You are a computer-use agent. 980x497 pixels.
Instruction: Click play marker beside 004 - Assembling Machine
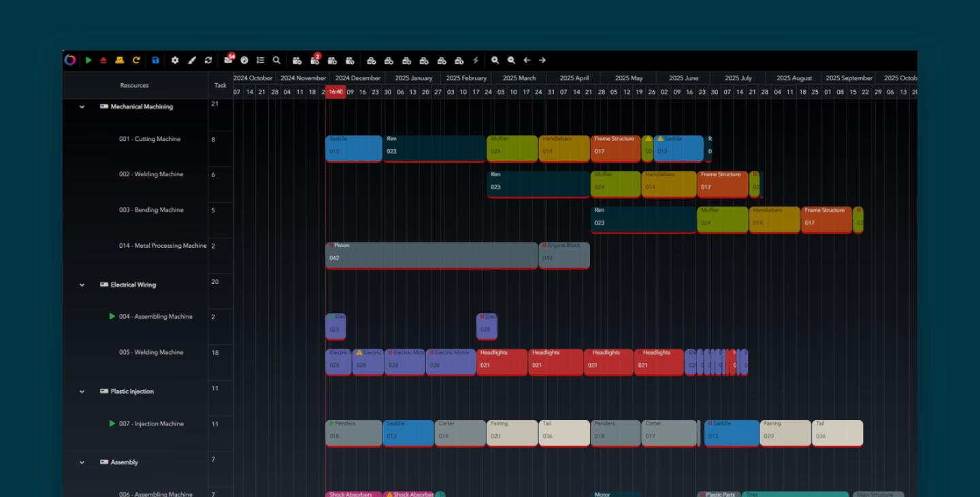(112, 316)
